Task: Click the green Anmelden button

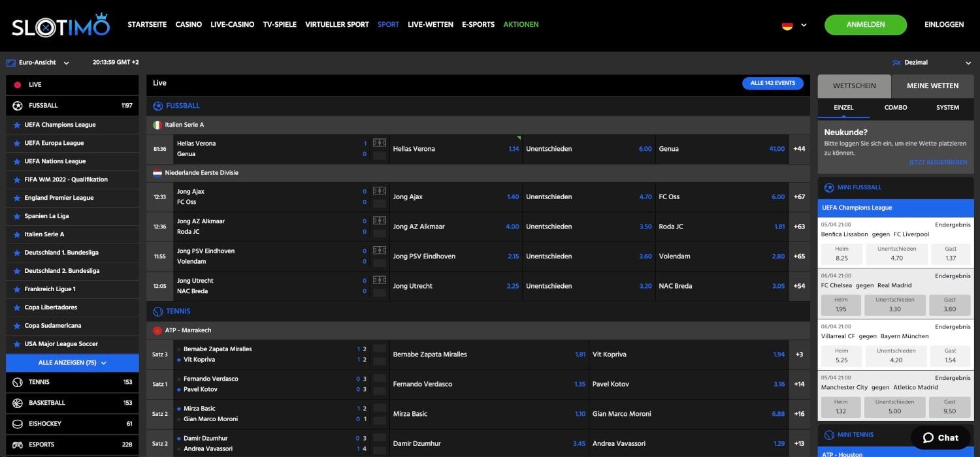Action: click(x=865, y=25)
